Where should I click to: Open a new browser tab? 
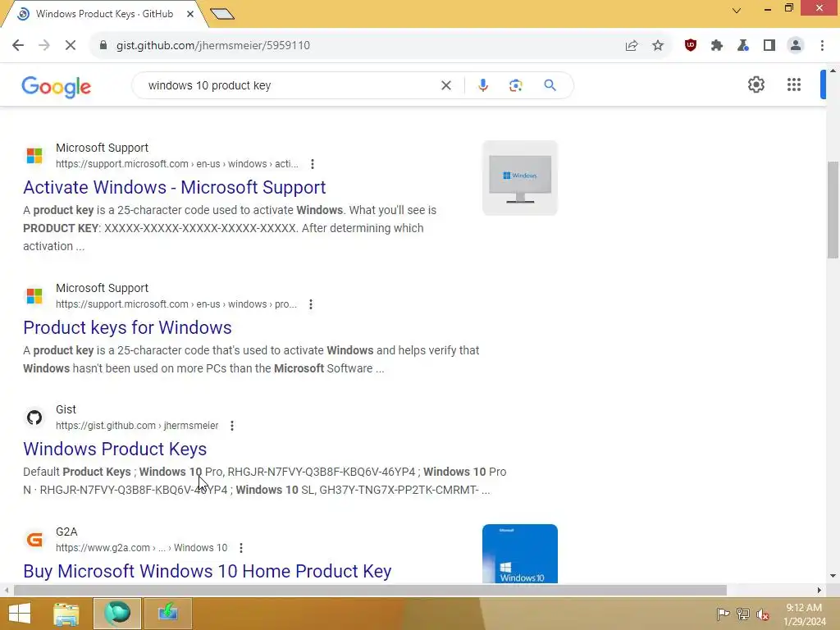click(x=222, y=14)
